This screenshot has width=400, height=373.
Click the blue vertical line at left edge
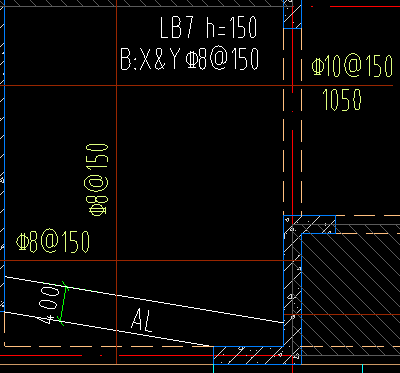pos(4,156)
